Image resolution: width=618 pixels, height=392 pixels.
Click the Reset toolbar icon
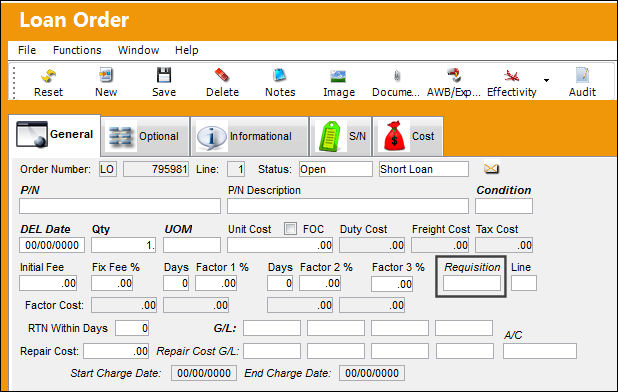48,83
